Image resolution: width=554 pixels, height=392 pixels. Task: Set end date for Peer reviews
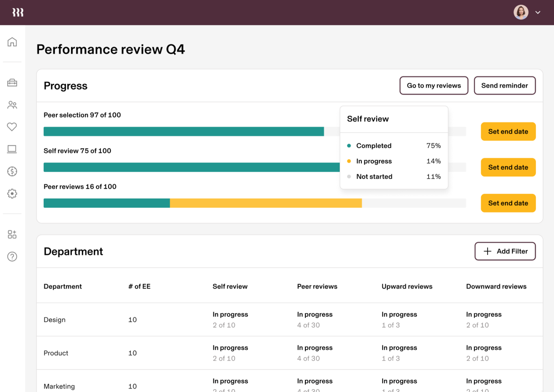508,203
